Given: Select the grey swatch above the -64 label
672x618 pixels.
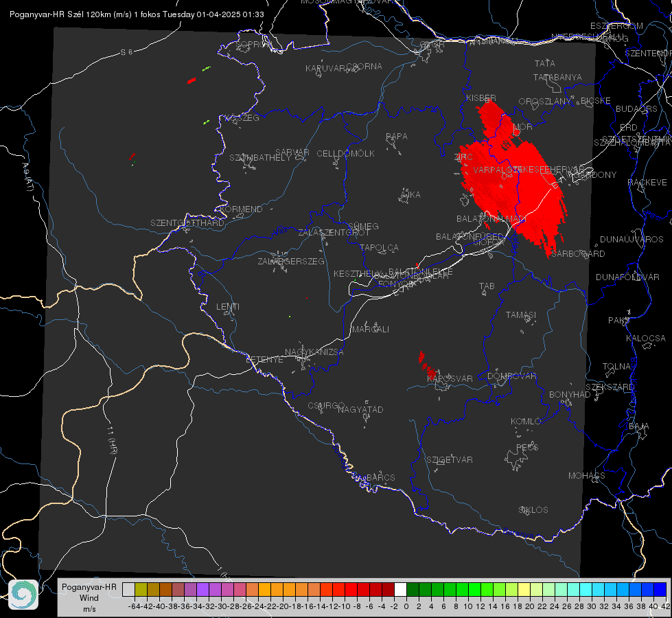Looking at the screenshot, I should coord(128,590).
